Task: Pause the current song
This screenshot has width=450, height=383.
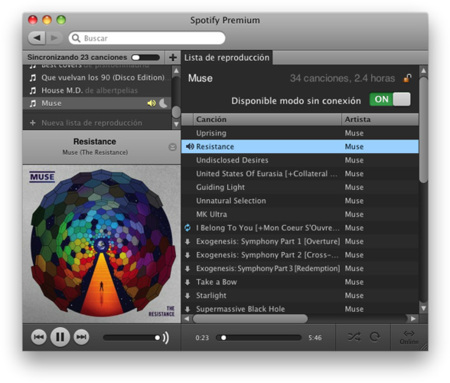Action: pos(60,337)
